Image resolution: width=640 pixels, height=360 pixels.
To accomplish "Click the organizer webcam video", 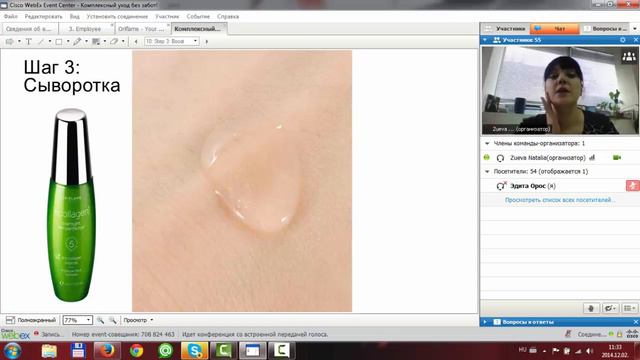I will [x=560, y=90].
